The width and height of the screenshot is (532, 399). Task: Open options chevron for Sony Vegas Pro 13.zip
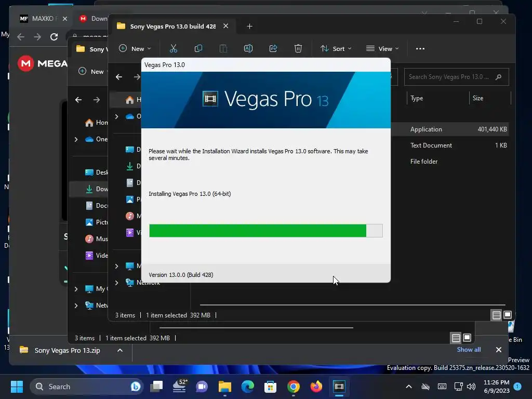tap(120, 350)
